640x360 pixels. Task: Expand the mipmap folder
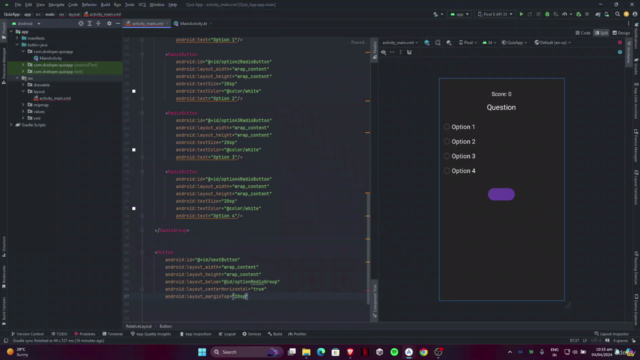[x=23, y=105]
